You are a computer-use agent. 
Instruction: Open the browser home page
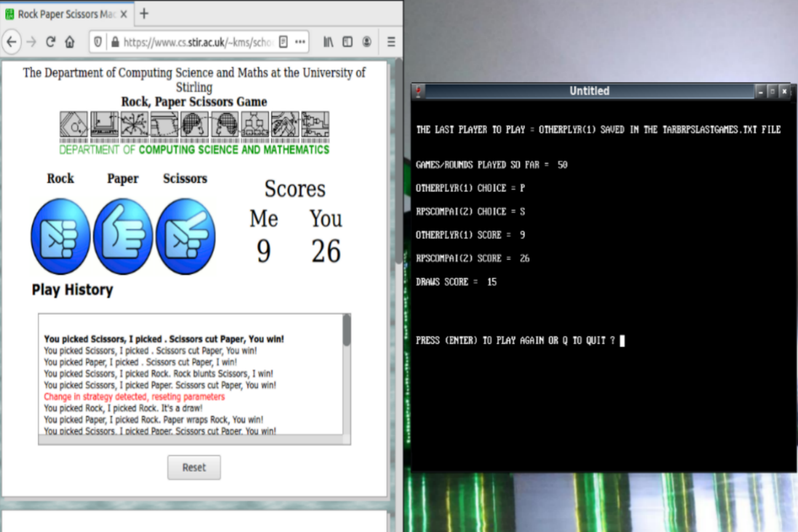coord(70,41)
